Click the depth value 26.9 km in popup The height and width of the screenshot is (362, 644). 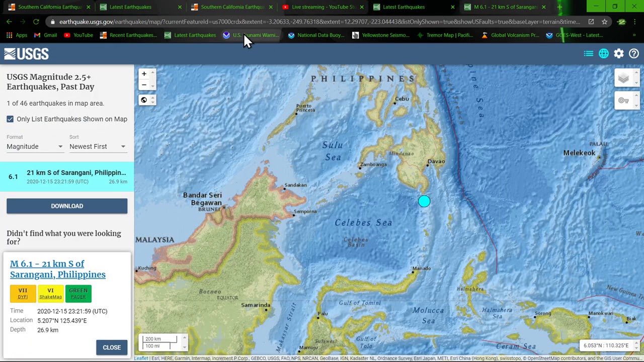(48, 330)
